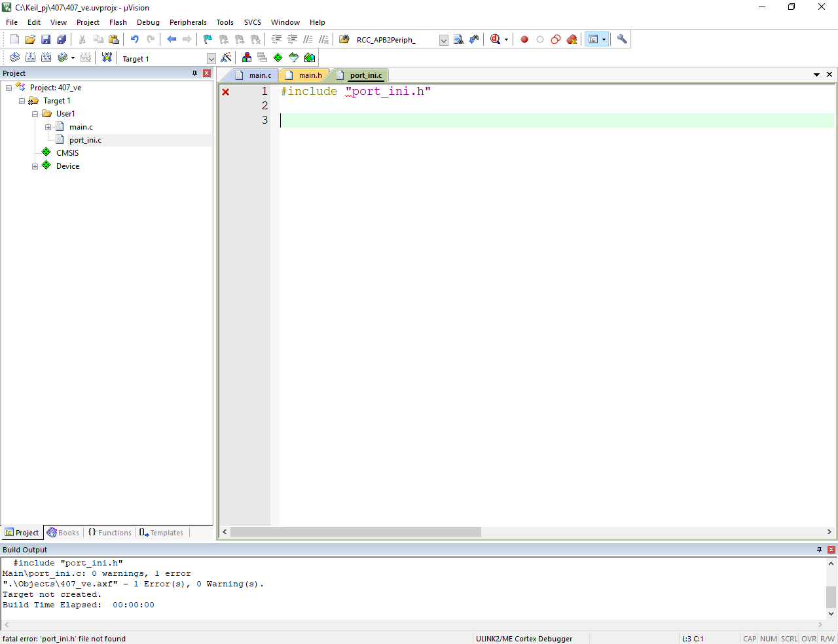Save the current file
This screenshot has height=644, width=838.
click(46, 39)
